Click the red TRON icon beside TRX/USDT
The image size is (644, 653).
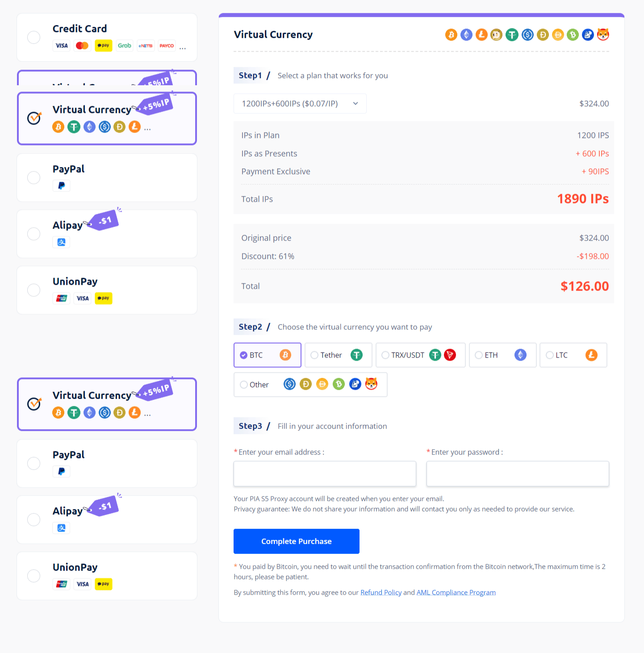[x=450, y=355]
